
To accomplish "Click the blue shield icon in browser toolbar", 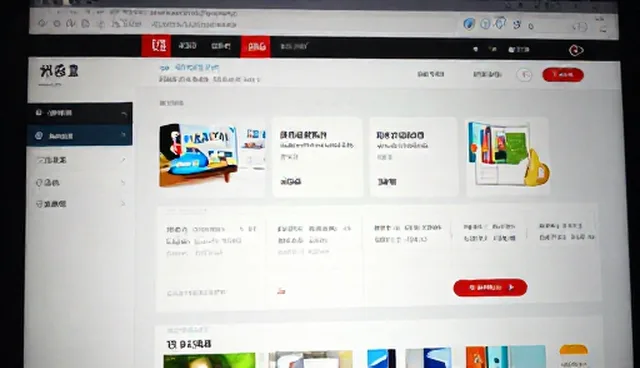I will click(x=469, y=24).
